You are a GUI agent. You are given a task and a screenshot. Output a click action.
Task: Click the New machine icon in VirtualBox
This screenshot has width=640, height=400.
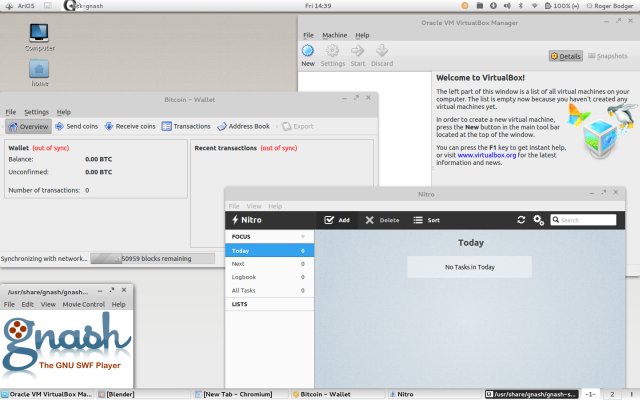click(x=308, y=51)
